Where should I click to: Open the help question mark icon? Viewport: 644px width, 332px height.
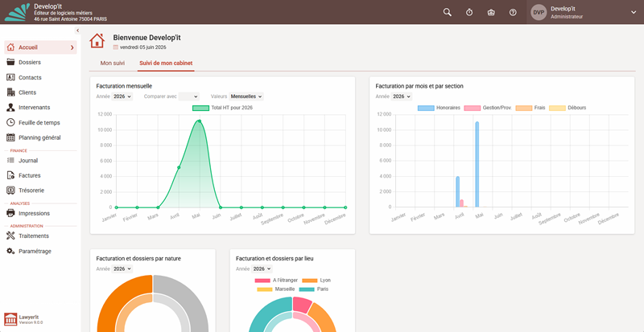(513, 12)
